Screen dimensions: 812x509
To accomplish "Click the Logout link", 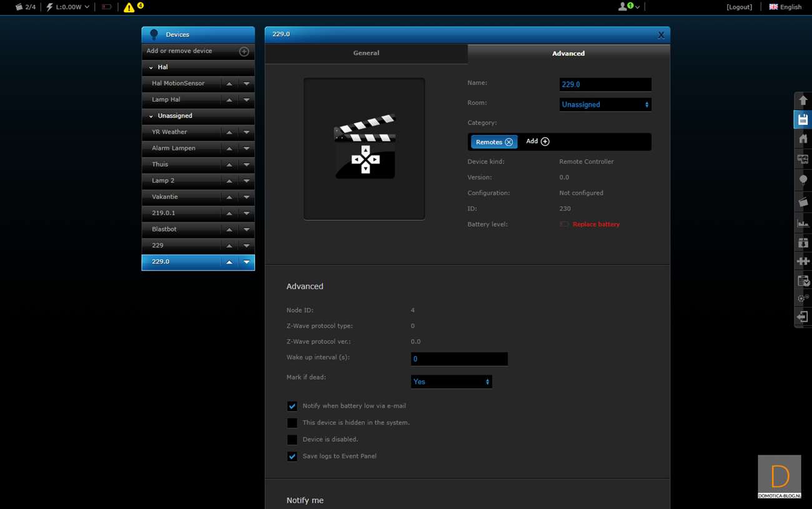I will click(739, 7).
